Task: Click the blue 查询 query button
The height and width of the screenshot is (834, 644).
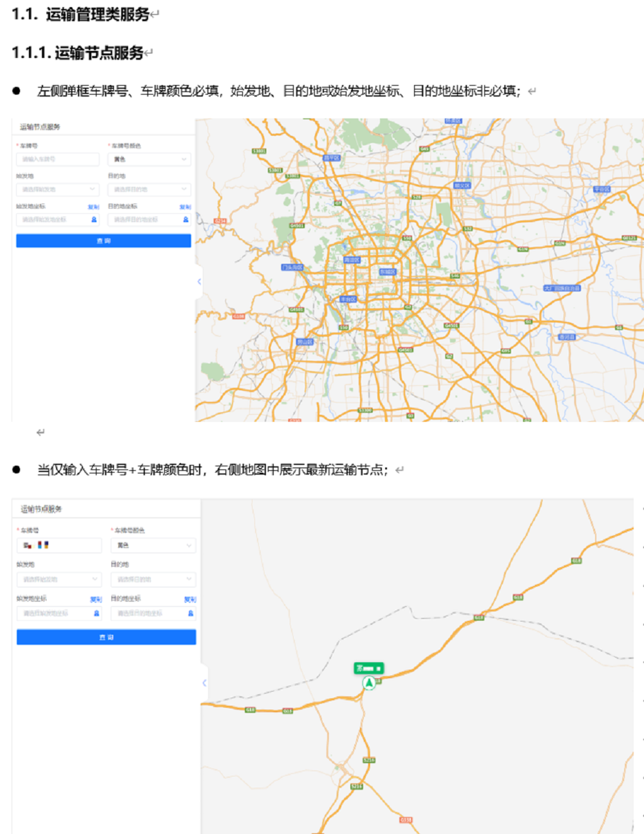Action: pos(104,241)
